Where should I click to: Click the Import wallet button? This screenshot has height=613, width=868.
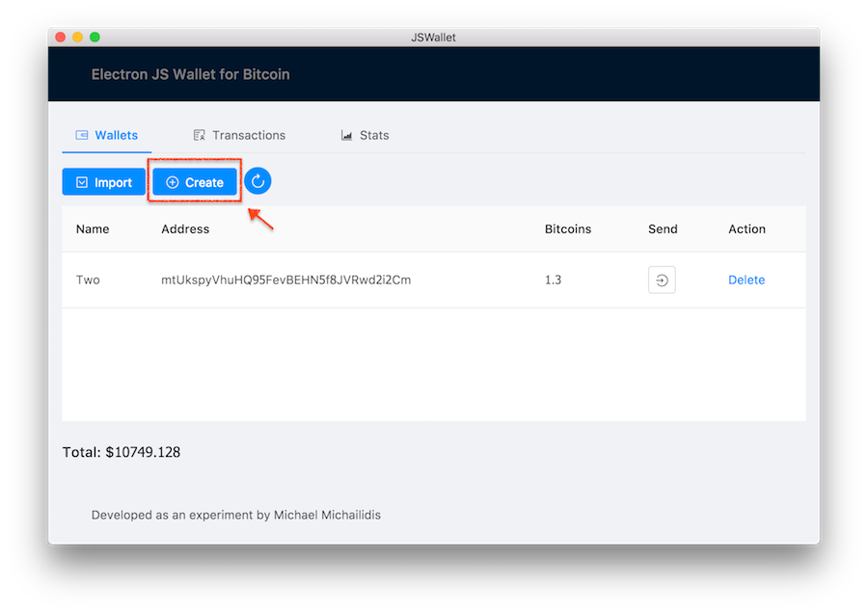103,182
